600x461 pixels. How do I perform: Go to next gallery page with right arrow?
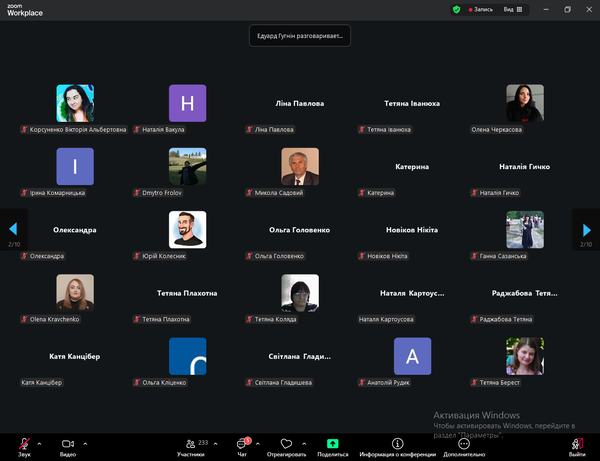point(587,230)
